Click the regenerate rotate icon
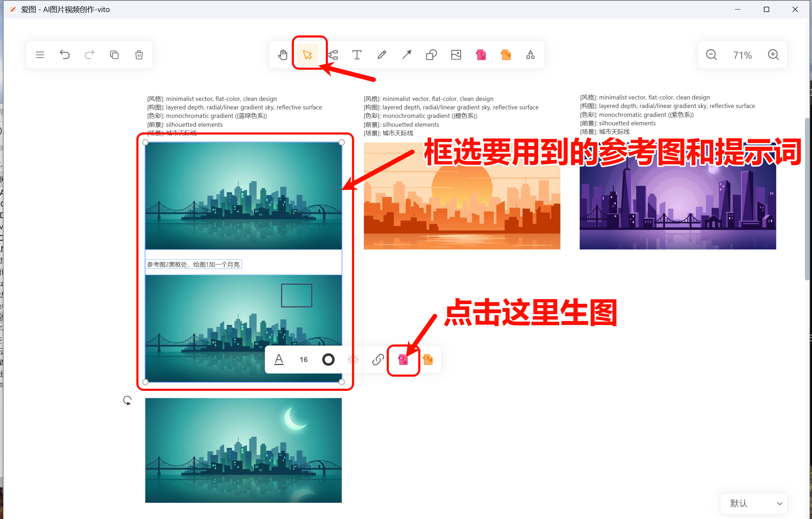Viewport: 812px width, 519px height. click(127, 400)
